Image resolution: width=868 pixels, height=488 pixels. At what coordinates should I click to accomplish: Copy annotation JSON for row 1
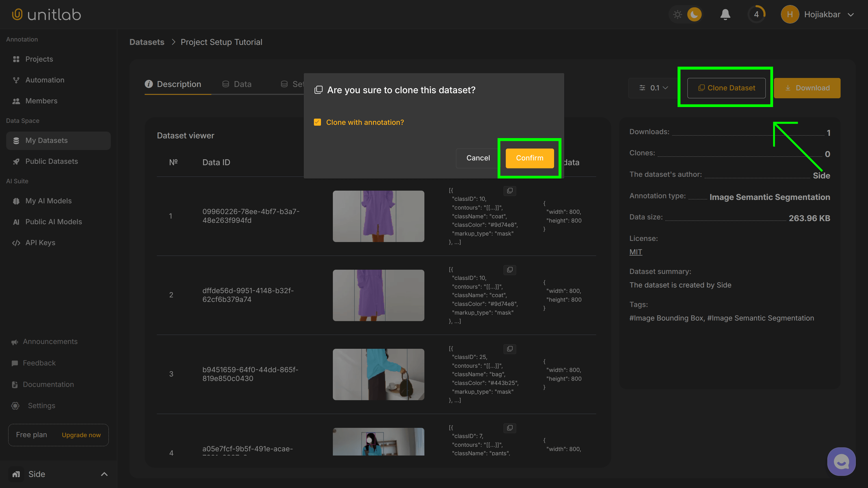click(509, 191)
